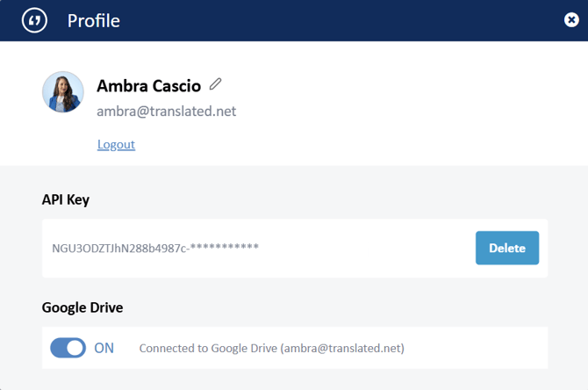Delete the API key
This screenshot has height=390, width=588.
(506, 248)
